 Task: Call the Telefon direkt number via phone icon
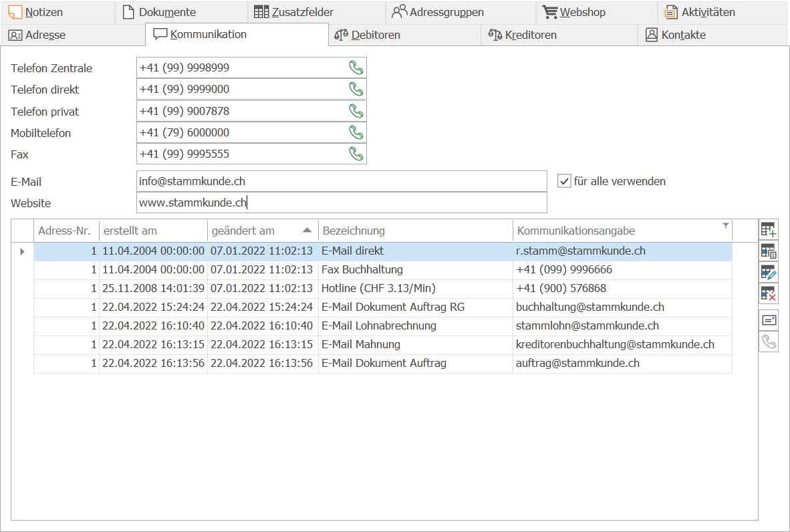pyautogui.click(x=356, y=89)
